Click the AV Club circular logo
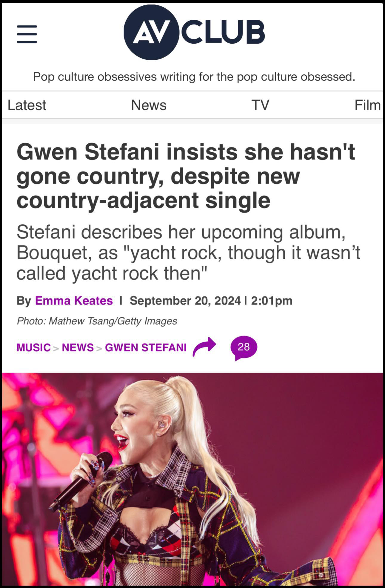 pos(151,32)
